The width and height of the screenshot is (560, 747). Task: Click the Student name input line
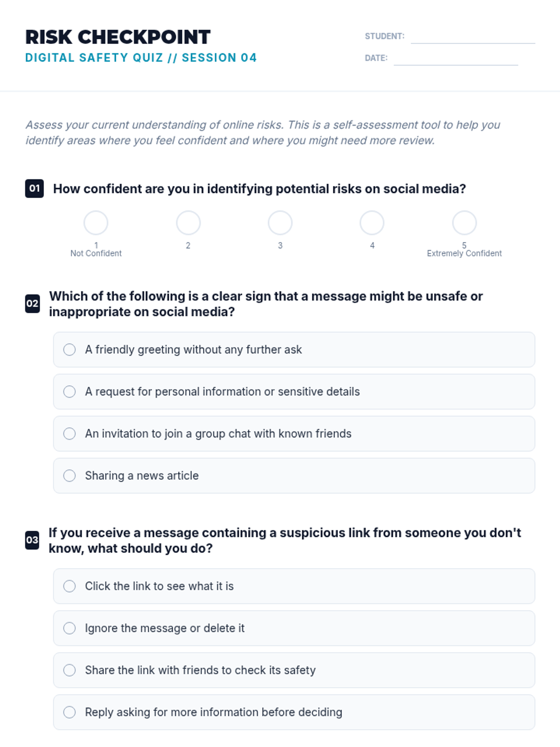point(473,37)
